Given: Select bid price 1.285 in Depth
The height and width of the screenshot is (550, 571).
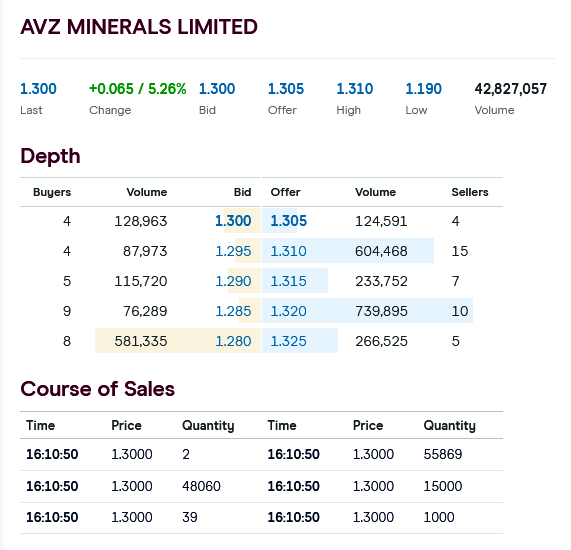Looking at the screenshot, I should (x=233, y=311).
